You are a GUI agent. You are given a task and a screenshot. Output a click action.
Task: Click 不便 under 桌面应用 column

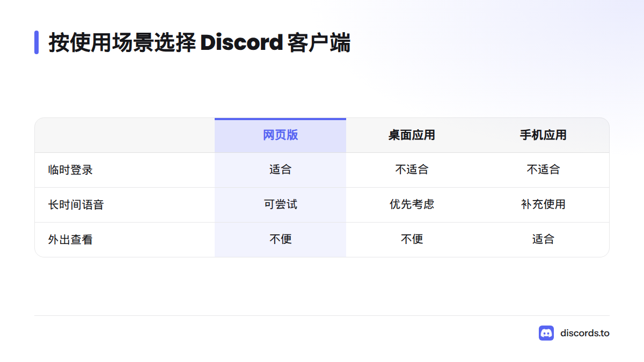(412, 240)
